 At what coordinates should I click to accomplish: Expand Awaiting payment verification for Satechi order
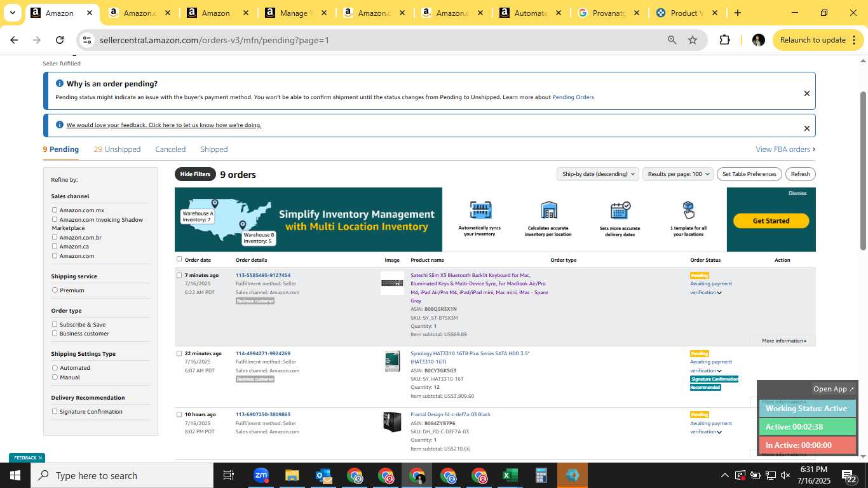click(719, 293)
